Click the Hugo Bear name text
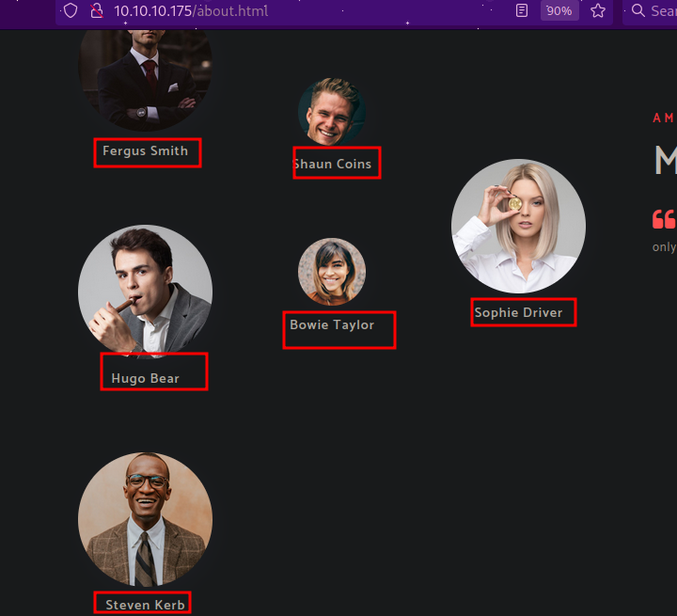Viewport: 677px width, 616px height. pos(145,379)
